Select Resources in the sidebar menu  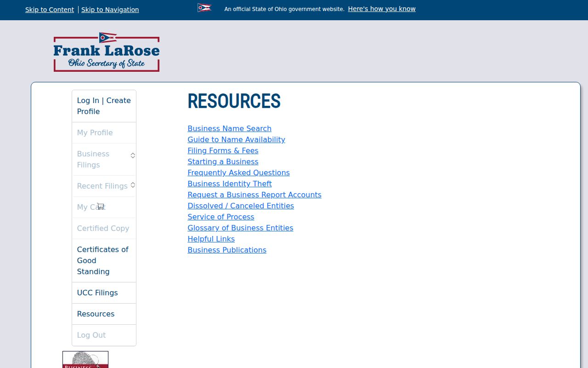[x=104, y=314]
